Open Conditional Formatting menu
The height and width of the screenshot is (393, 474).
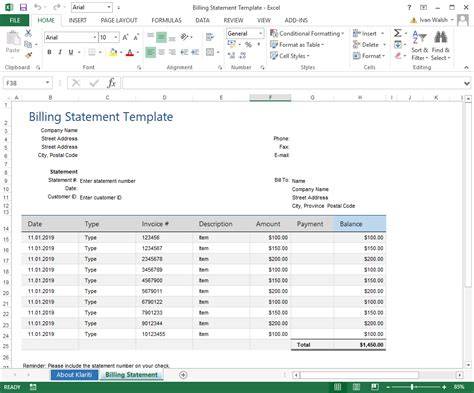click(x=307, y=33)
